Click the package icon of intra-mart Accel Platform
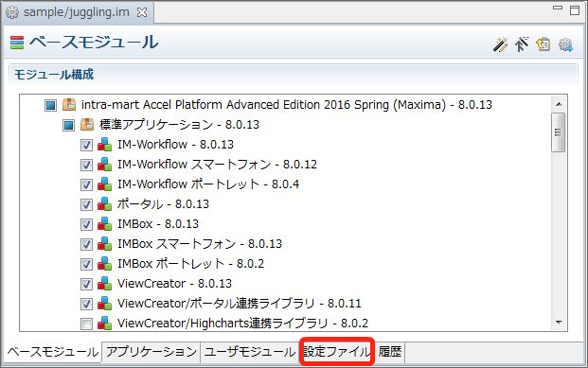Image resolution: width=588 pixels, height=368 pixels. (69, 105)
